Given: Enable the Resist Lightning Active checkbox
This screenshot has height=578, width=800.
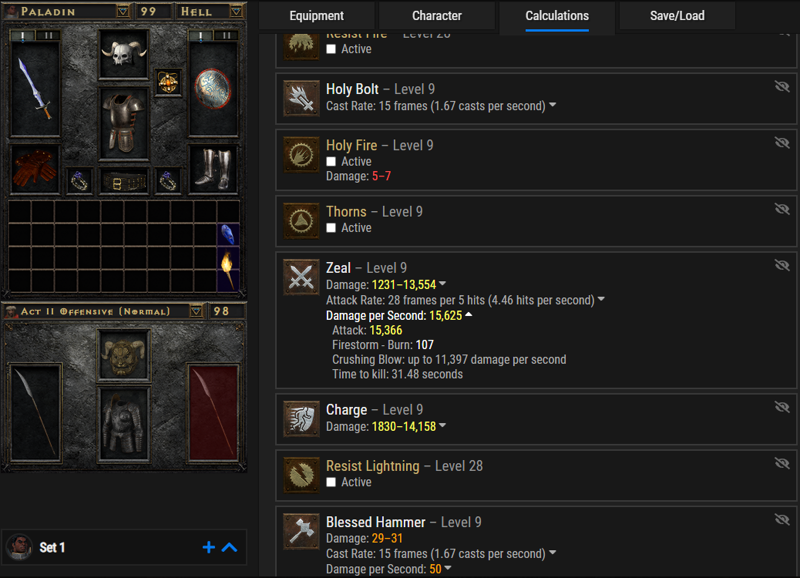Looking at the screenshot, I should click(x=331, y=482).
